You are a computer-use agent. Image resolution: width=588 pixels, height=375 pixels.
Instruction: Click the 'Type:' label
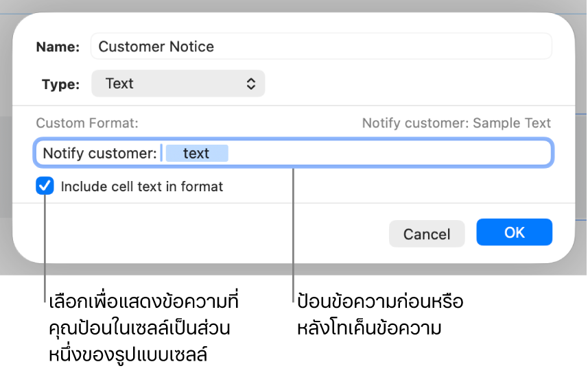click(x=60, y=84)
